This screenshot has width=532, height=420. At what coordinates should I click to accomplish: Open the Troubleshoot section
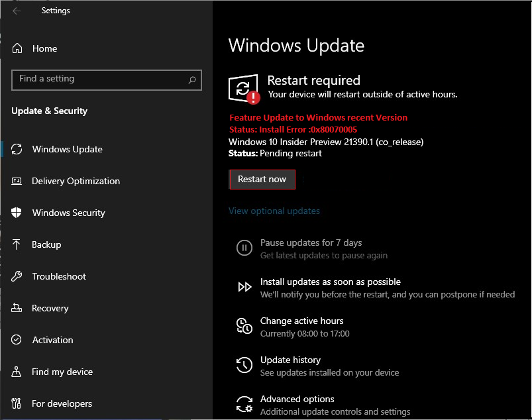coord(59,276)
